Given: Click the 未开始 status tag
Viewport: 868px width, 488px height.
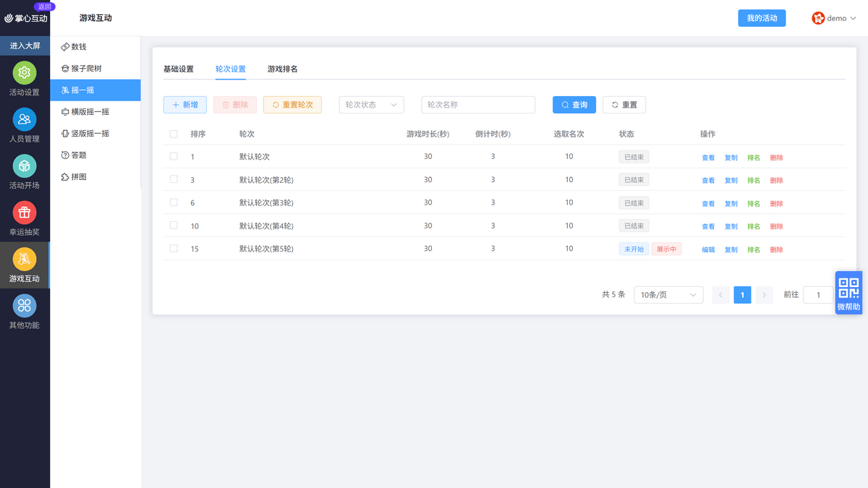Looking at the screenshot, I should [x=634, y=249].
